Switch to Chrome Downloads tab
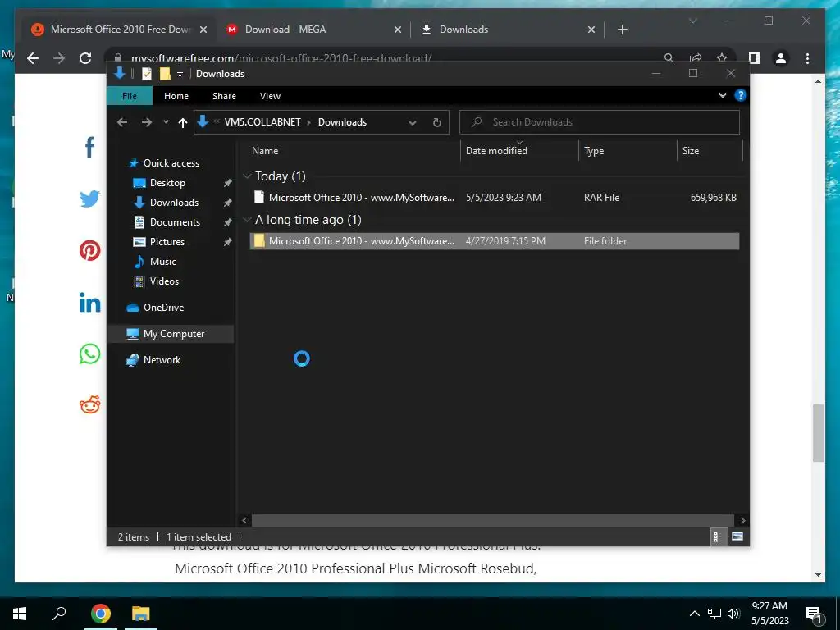 508,30
